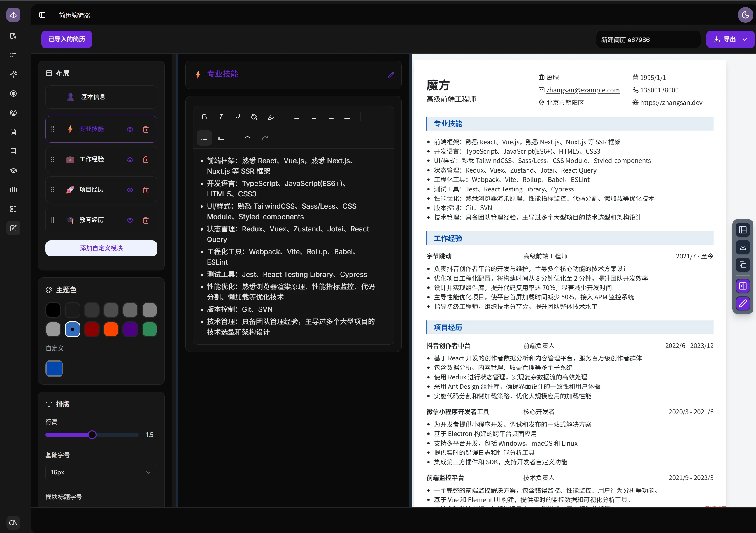The height and width of the screenshot is (533, 756).
Task: Pick the green theme color swatch
Action: point(150,329)
